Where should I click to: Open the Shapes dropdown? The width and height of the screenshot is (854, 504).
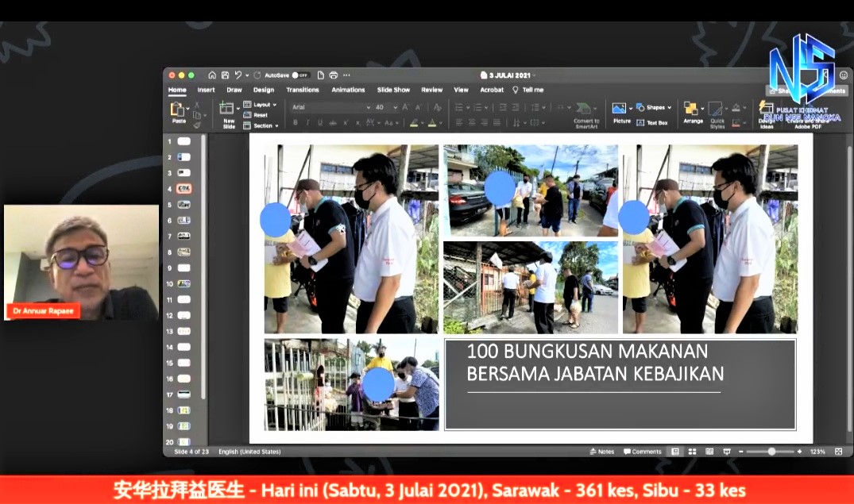click(x=654, y=107)
